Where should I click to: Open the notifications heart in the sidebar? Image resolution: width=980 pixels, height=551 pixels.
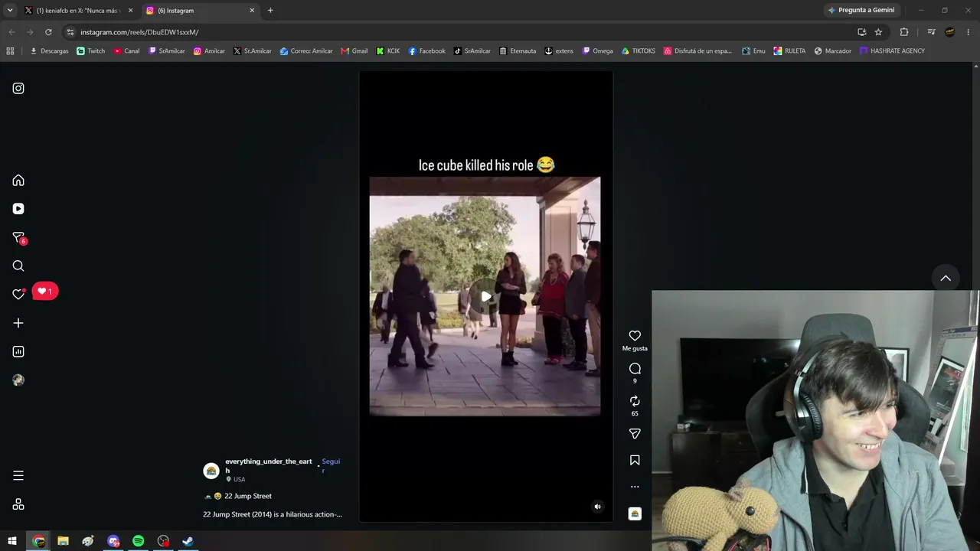18,294
